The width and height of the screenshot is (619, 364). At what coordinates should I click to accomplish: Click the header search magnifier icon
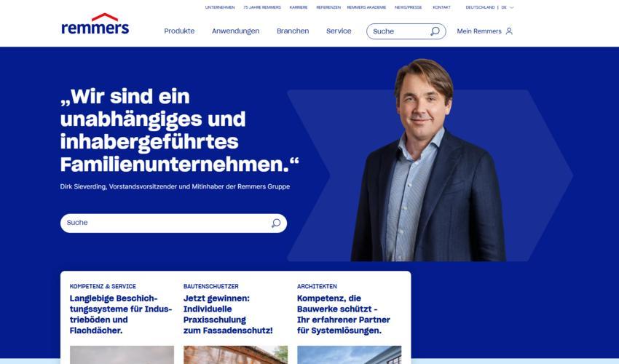pyautogui.click(x=435, y=31)
